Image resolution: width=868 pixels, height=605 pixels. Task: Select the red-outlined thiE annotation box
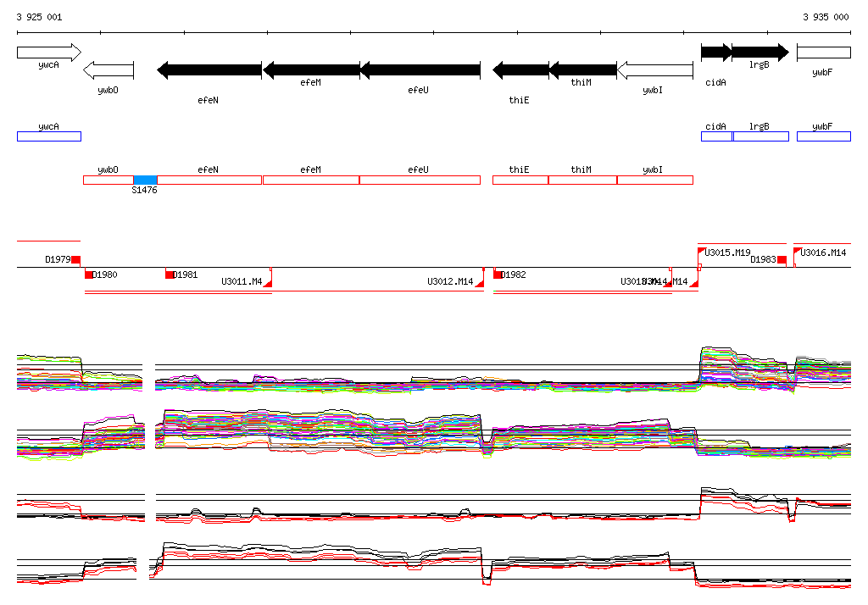pyautogui.click(x=520, y=180)
